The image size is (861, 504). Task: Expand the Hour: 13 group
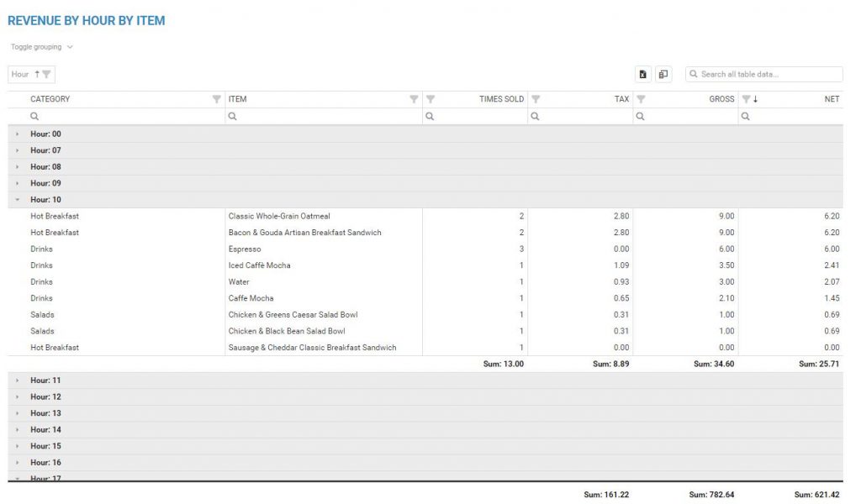(x=18, y=413)
